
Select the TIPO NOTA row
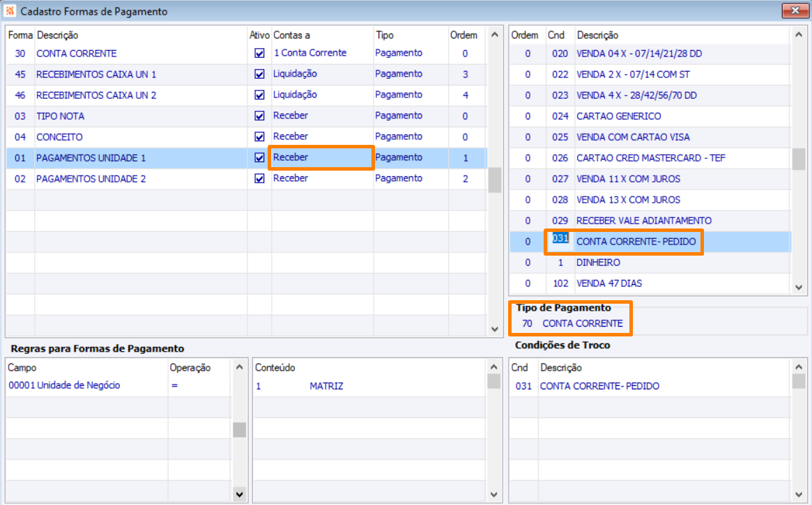pos(247,116)
